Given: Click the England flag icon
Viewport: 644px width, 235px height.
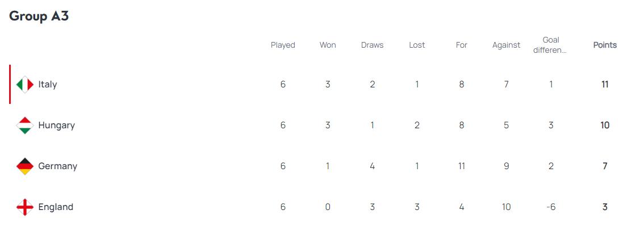Looking at the screenshot, I should pos(25,207).
